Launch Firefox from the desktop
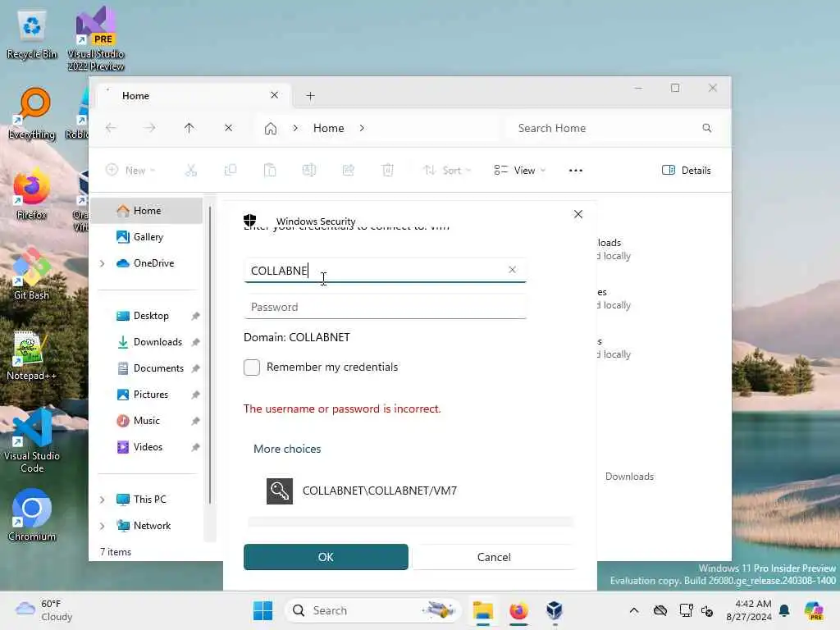Screen dimensions: 840x630 (31, 195)
